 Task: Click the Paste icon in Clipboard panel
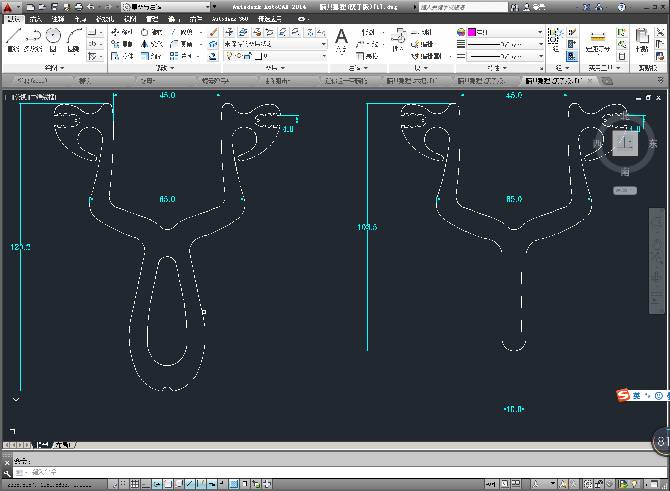(x=642, y=40)
